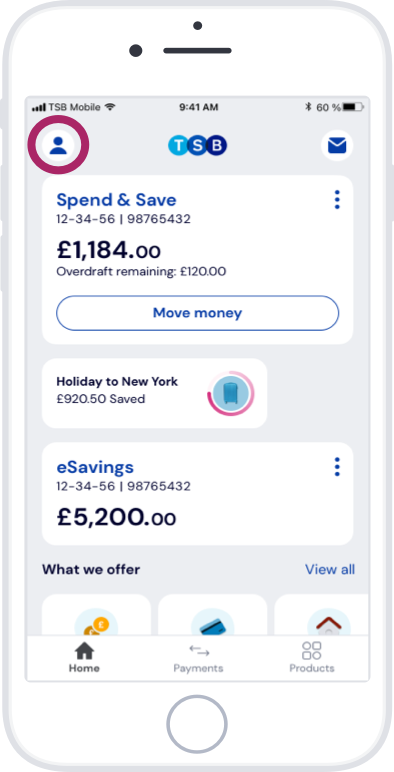Tap the credit card offer icon
Screen dimensions: 394x772
(212, 623)
